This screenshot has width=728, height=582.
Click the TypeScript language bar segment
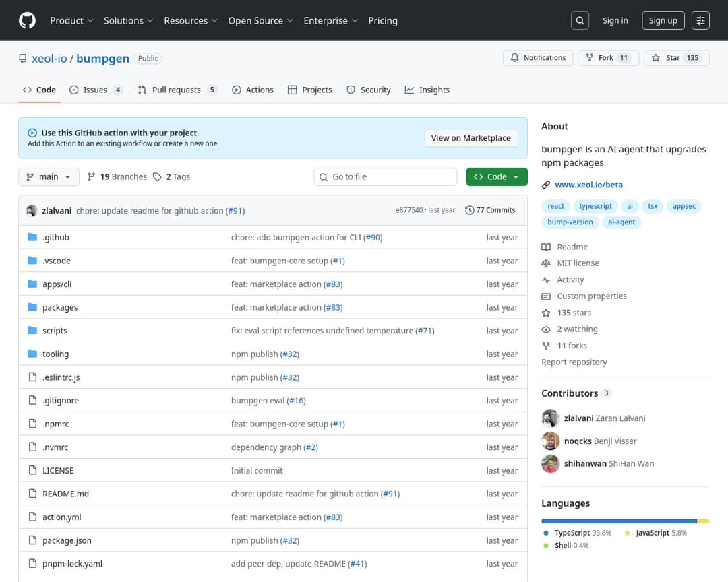[619, 521]
